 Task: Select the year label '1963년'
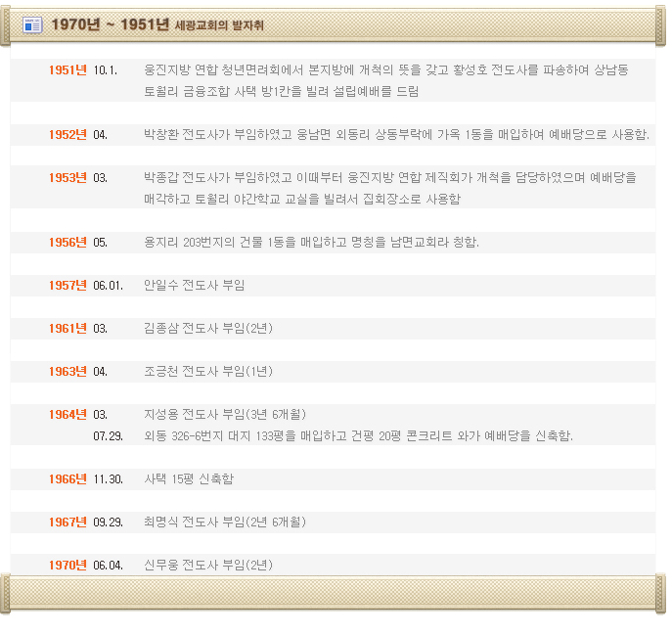point(67,371)
